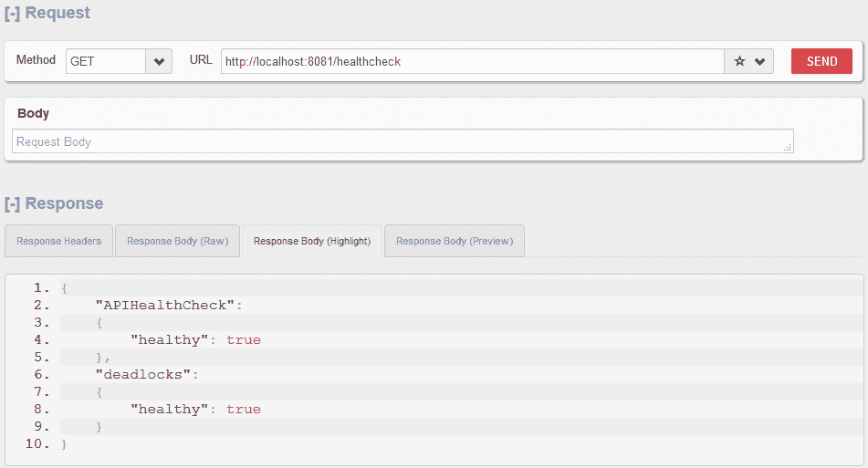Open Response Body (Preview) tab

coord(455,241)
